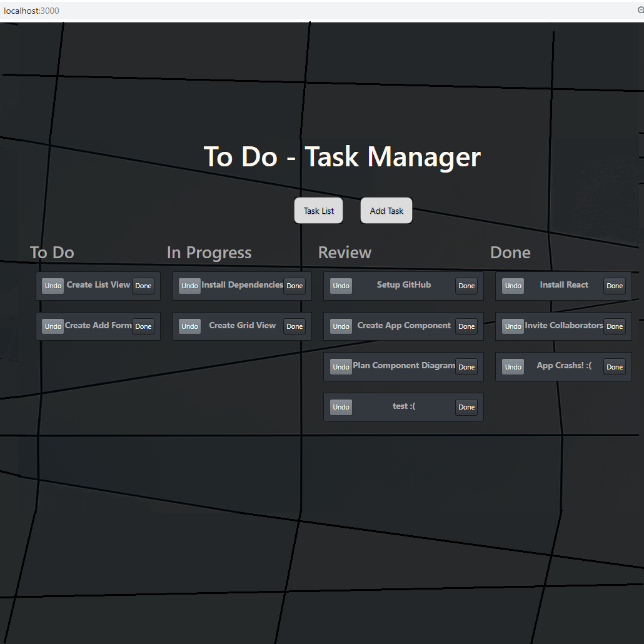This screenshot has height=644, width=644.
Task: Mark the test :( task as Done
Action: [466, 407]
